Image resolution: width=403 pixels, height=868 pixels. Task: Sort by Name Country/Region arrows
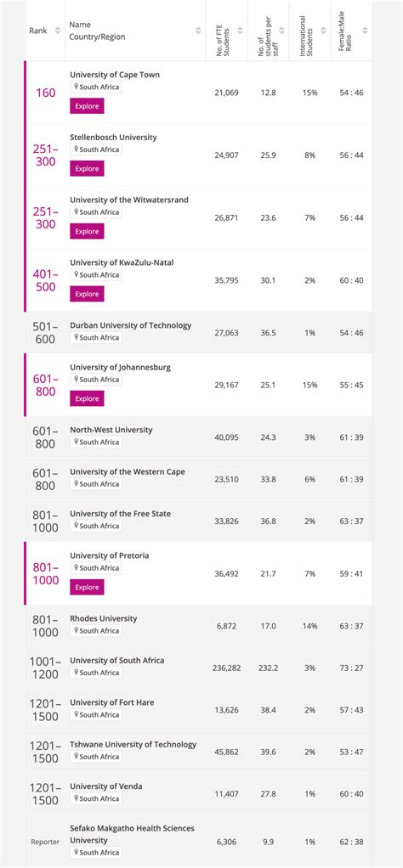coord(198,31)
